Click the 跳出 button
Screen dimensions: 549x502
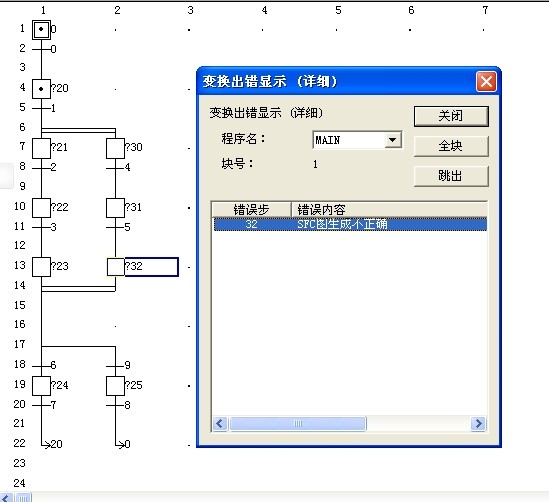[x=451, y=176]
